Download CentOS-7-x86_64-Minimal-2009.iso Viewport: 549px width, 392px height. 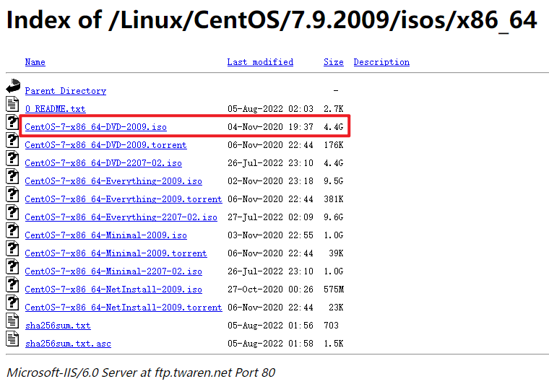[x=105, y=235]
